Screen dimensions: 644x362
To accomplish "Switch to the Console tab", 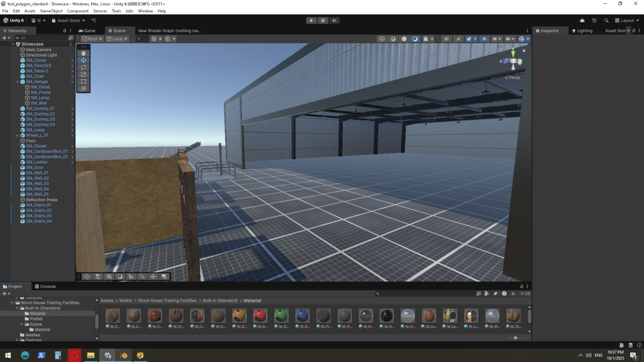I will pyautogui.click(x=47, y=286).
